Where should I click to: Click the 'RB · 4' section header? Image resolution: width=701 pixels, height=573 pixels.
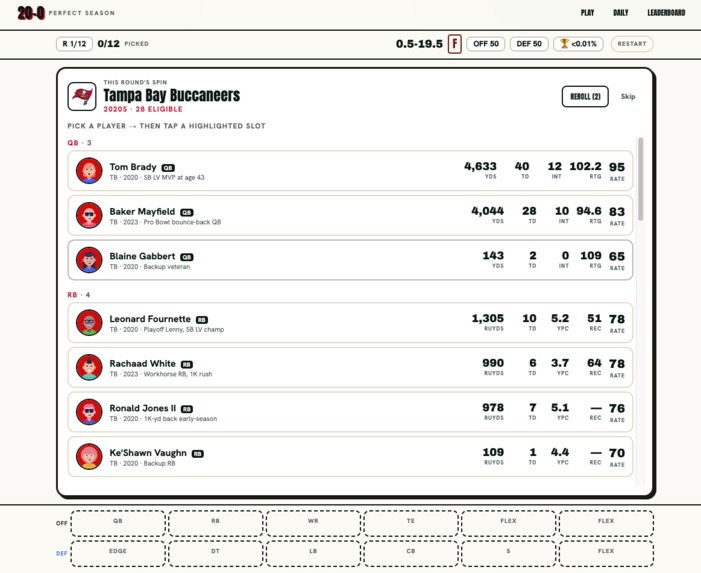click(79, 295)
